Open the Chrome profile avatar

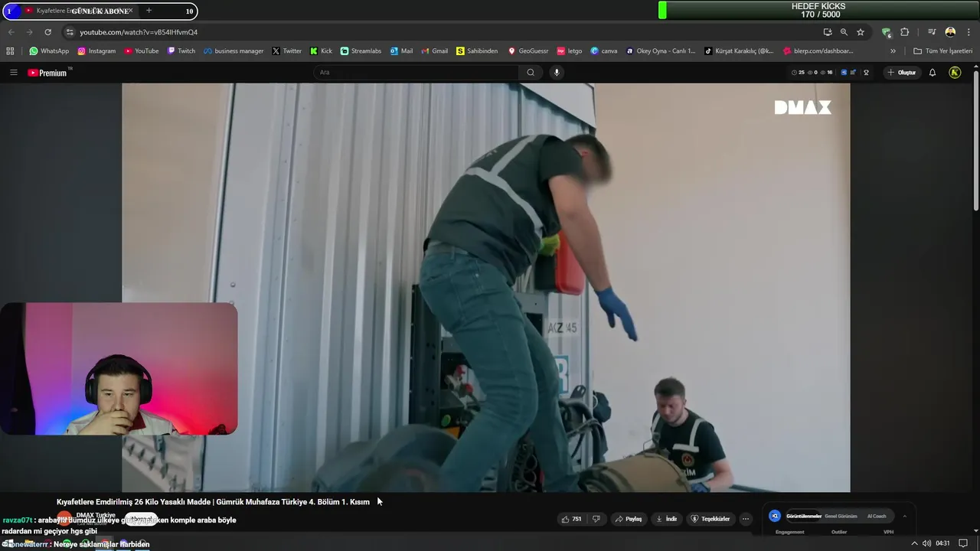pyautogui.click(x=950, y=32)
